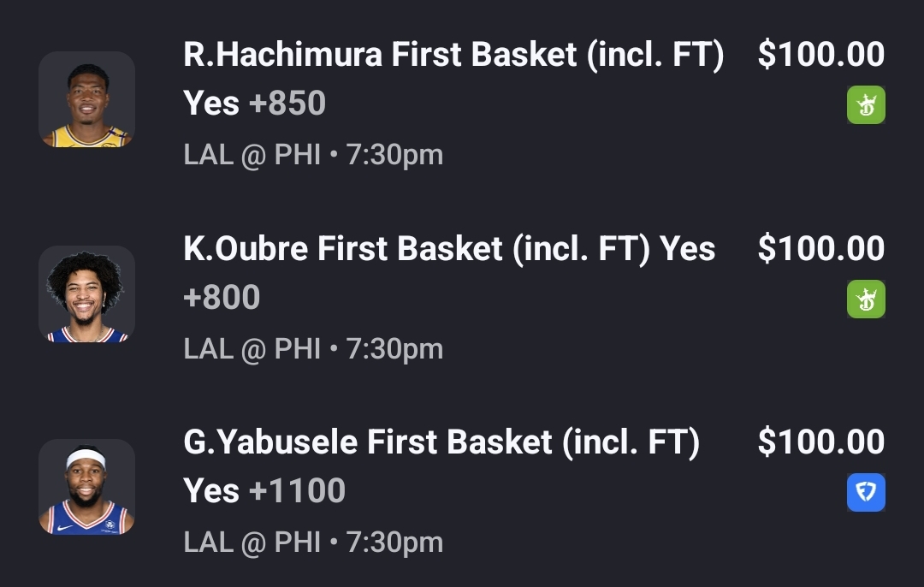
Task: Open the R.Hachimura First Basket bet title
Action: [453, 56]
